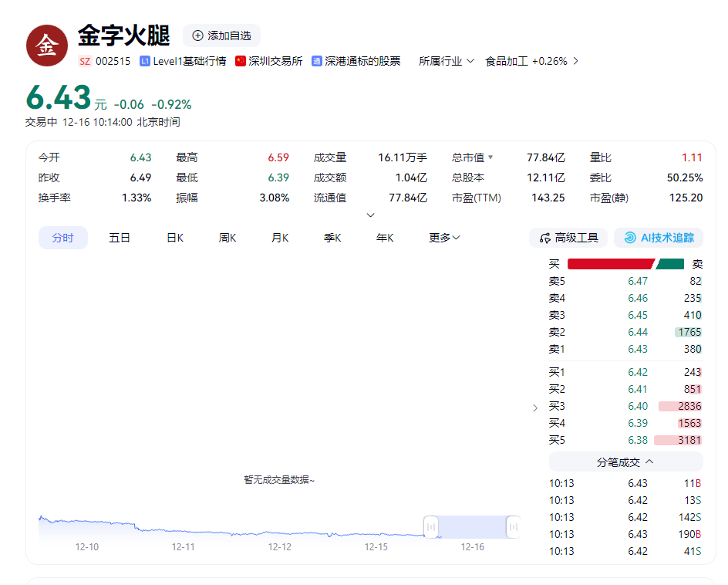Screen dimensions: 728x585
Task: Click the 深港通标的股票 badge icon
Action: point(317,61)
